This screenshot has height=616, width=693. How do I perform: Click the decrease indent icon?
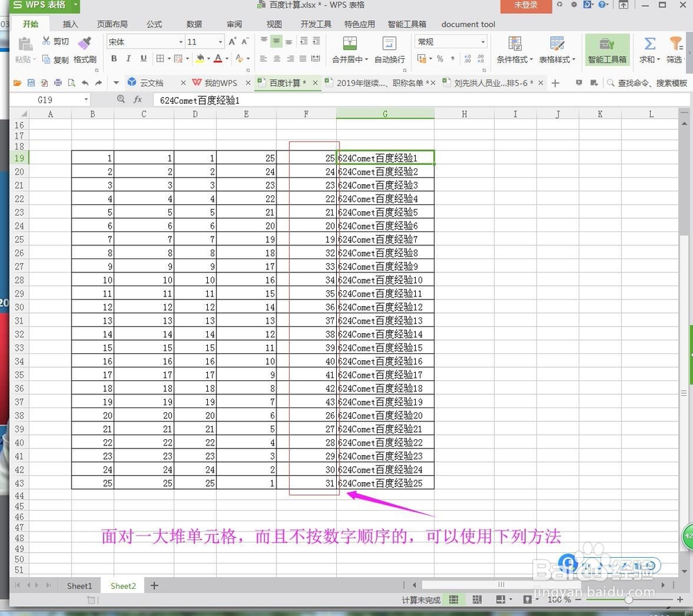tap(304, 41)
